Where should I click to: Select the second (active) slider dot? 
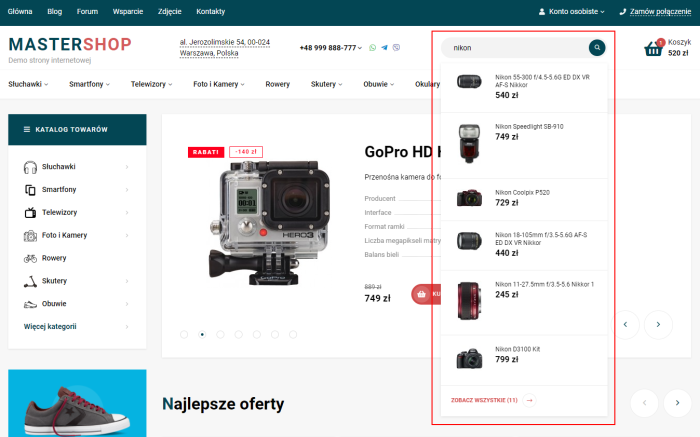[202, 334]
